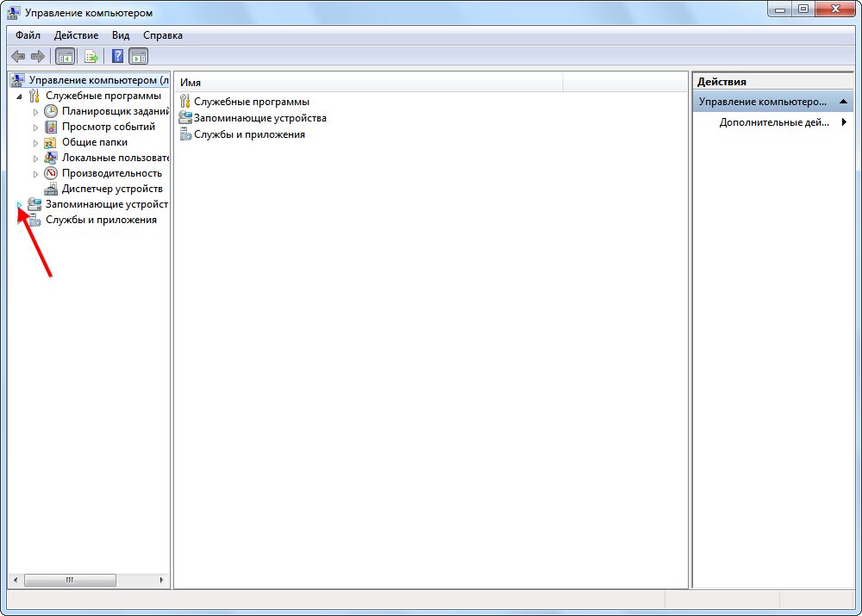Expand the Производительность node

[35, 174]
